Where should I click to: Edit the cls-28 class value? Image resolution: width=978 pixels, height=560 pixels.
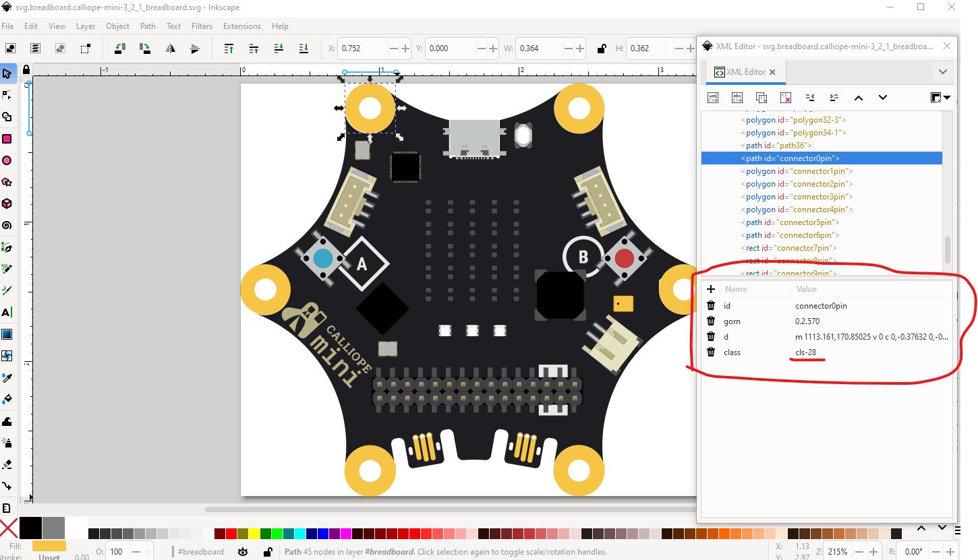pos(806,352)
